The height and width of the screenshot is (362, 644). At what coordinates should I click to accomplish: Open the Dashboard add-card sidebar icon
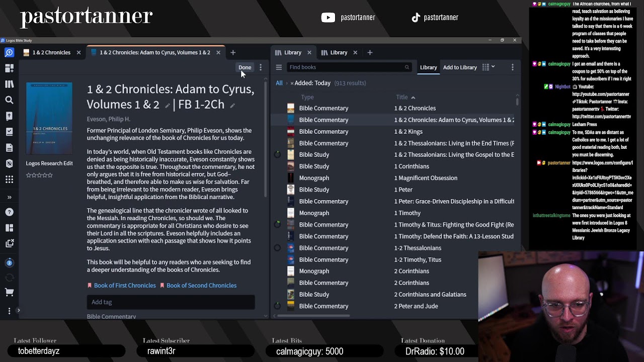[9, 68]
